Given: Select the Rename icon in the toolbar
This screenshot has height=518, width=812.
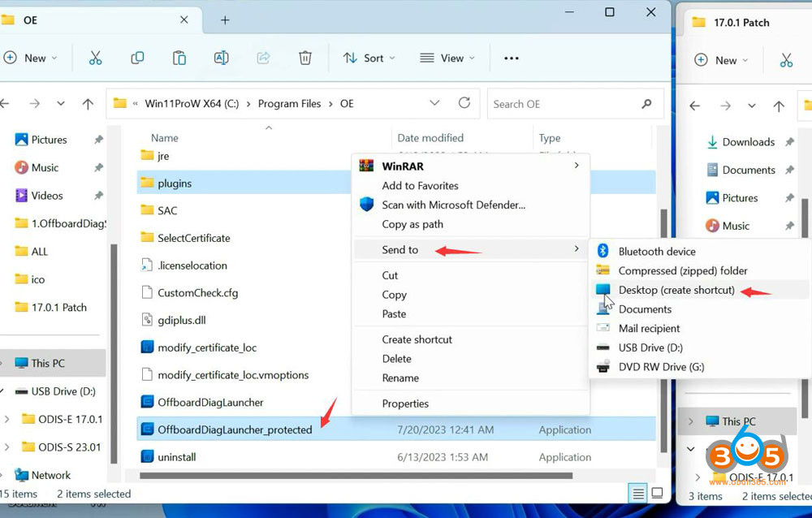Looking at the screenshot, I should tap(220, 58).
